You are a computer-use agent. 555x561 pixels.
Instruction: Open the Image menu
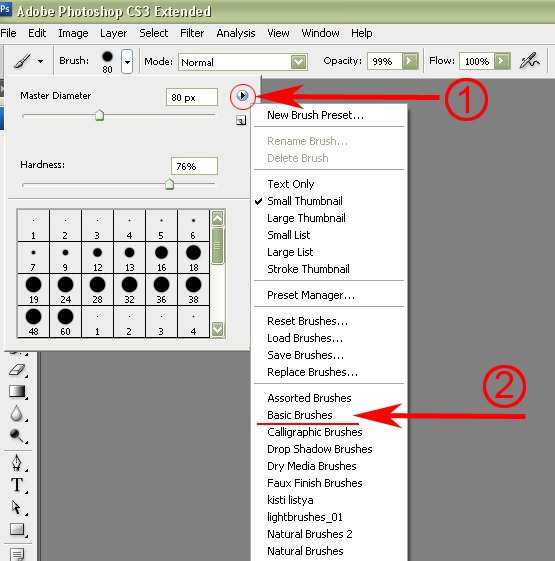pos(73,33)
